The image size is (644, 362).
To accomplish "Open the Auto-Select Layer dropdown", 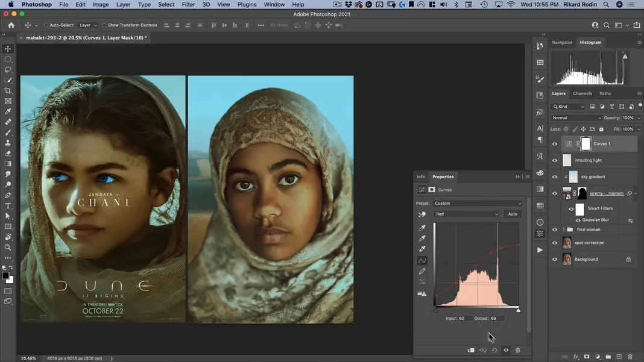I will click(88, 25).
